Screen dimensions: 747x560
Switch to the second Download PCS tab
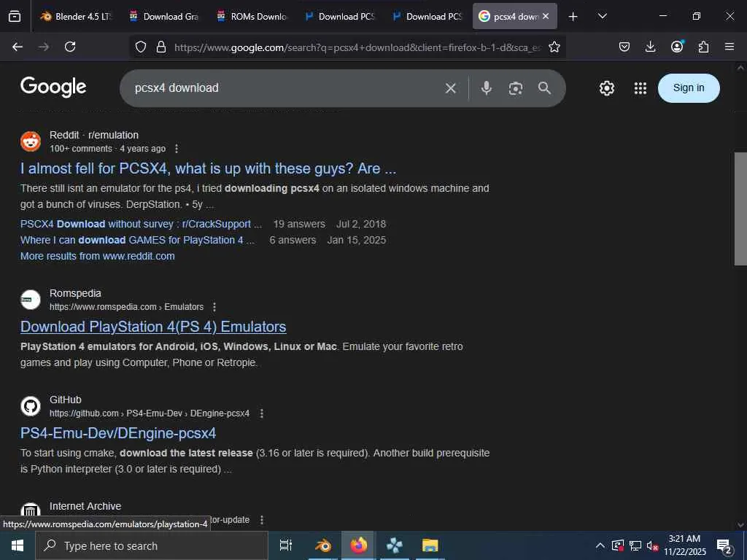pyautogui.click(x=426, y=16)
